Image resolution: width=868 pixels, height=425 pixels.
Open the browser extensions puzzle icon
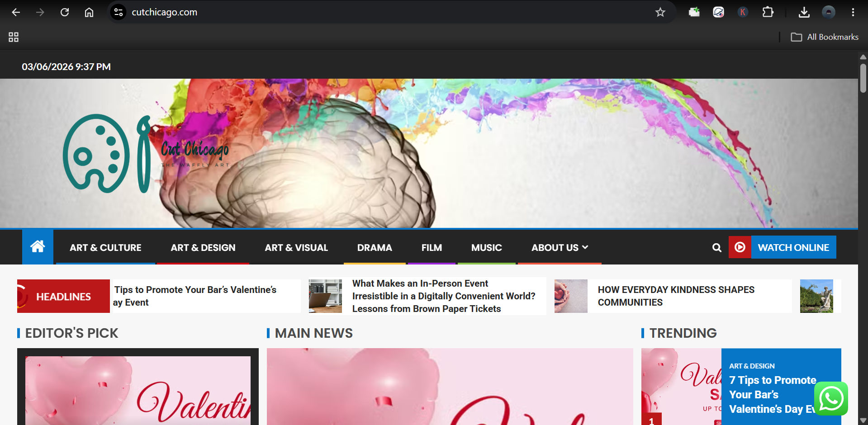pyautogui.click(x=768, y=12)
